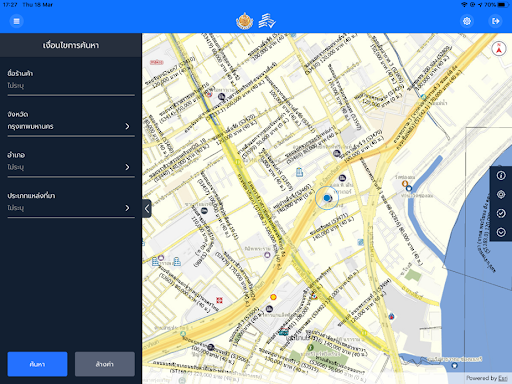Image resolution: width=512 pixels, height=384 pixels.
Task: Open settings gear in the header
Action: (x=467, y=21)
